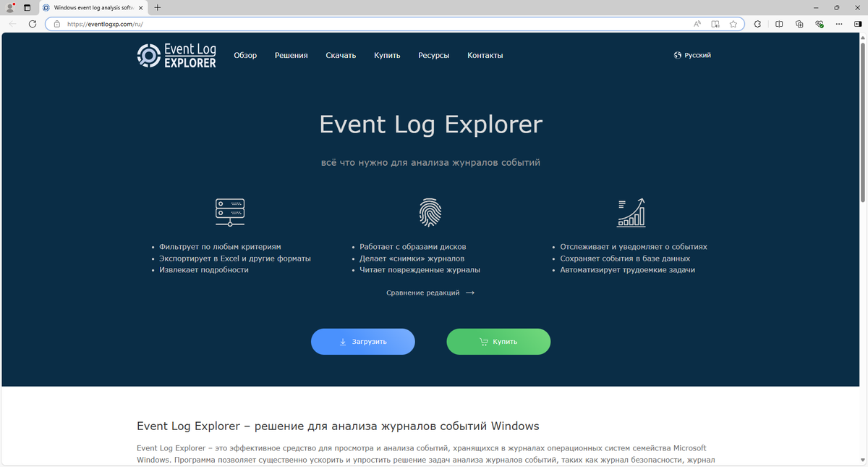This screenshot has width=868, height=467.
Task: Select the Windows event log analysis tab
Action: coord(93,7)
